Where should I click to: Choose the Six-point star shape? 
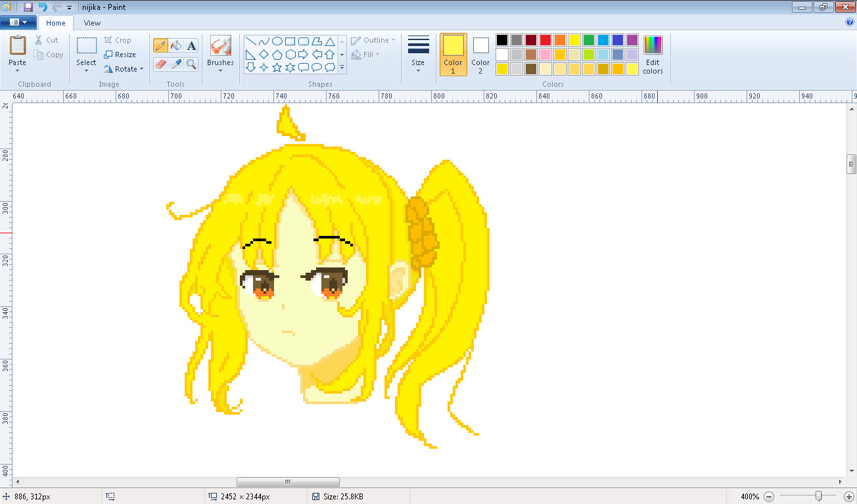pyautogui.click(x=290, y=67)
